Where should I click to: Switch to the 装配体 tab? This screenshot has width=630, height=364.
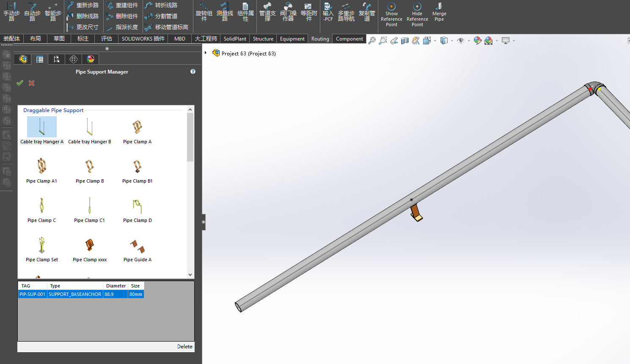[12, 38]
